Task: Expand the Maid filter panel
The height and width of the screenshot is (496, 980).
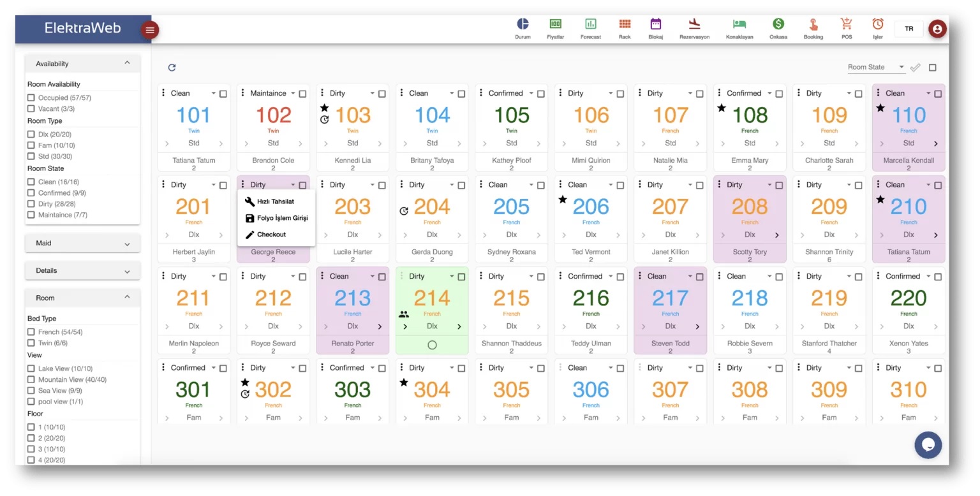Action: point(82,244)
